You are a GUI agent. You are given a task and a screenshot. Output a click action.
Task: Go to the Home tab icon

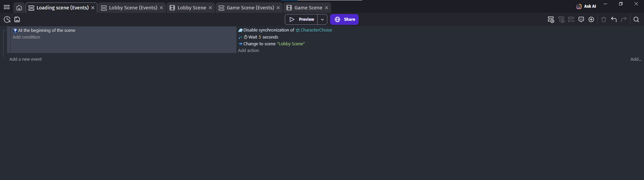click(19, 8)
